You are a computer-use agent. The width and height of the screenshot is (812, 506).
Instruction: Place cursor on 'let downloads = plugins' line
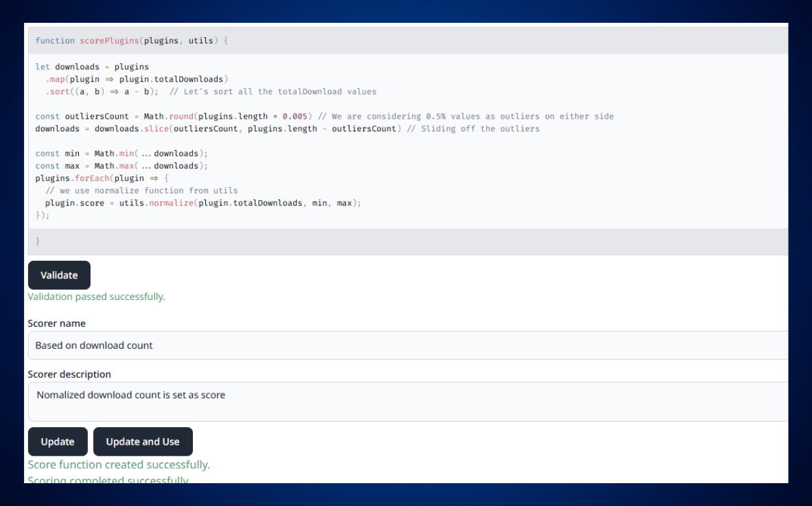coord(92,67)
